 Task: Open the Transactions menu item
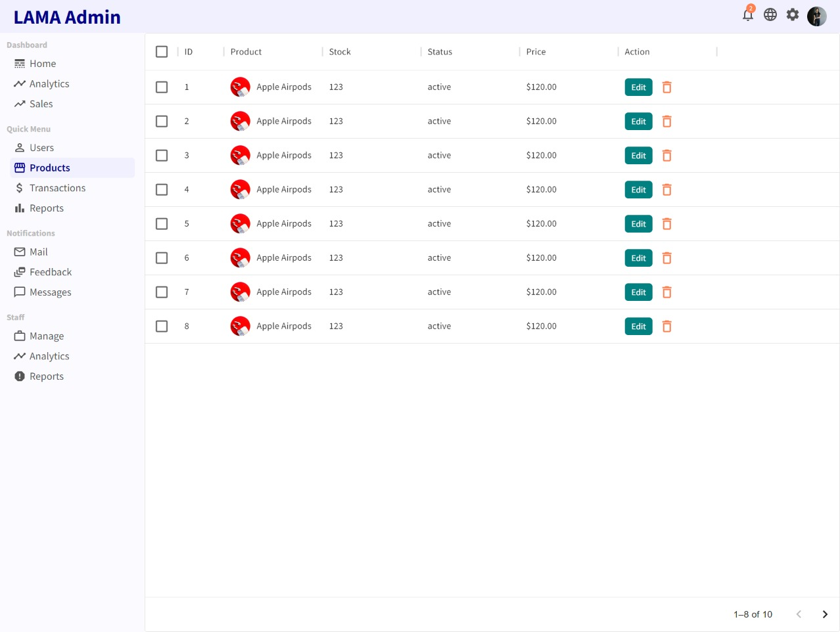72,188
